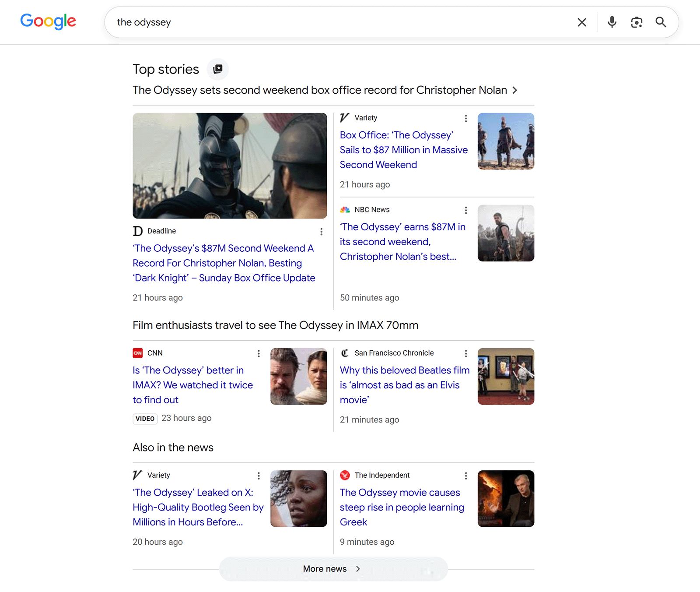
Task: Click the thumbnail for the Leaked on X story
Action: tap(298, 498)
